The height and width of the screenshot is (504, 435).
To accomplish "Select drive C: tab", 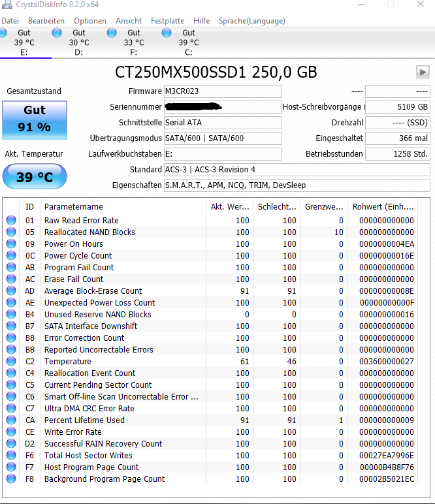I will pos(189,42).
